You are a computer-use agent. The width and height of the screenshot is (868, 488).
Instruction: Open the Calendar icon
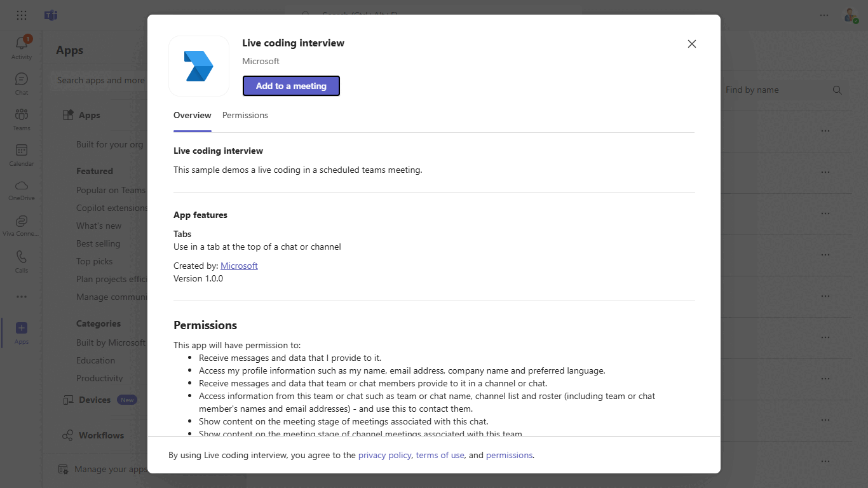(21, 152)
